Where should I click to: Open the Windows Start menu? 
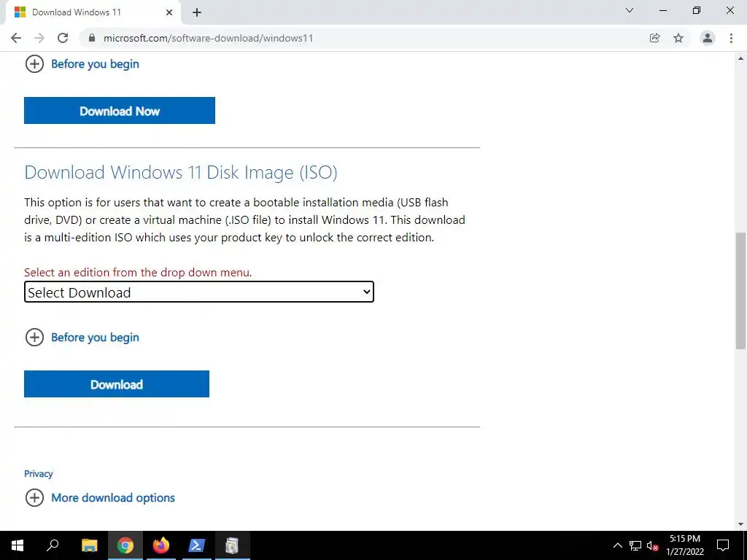(x=18, y=545)
